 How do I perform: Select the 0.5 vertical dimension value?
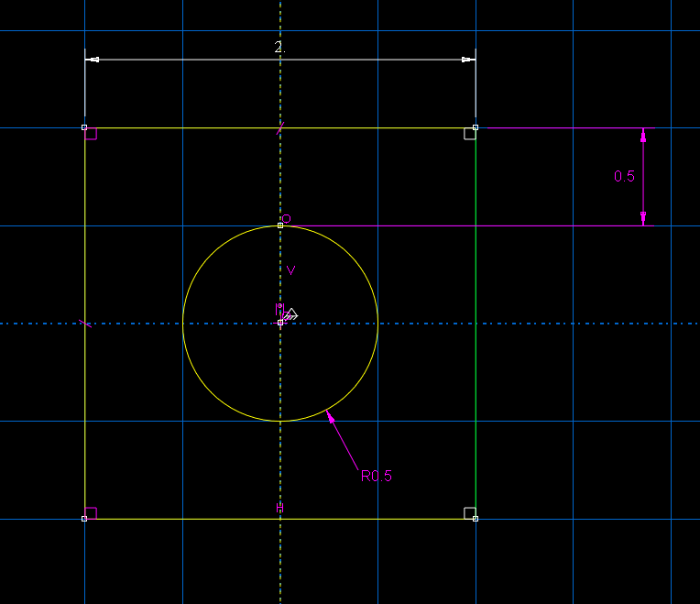point(624,176)
